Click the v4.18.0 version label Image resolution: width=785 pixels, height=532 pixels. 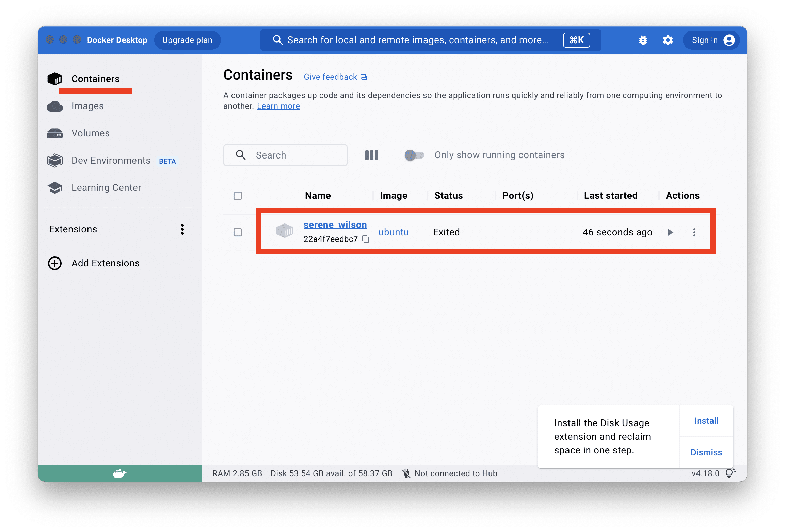(705, 473)
